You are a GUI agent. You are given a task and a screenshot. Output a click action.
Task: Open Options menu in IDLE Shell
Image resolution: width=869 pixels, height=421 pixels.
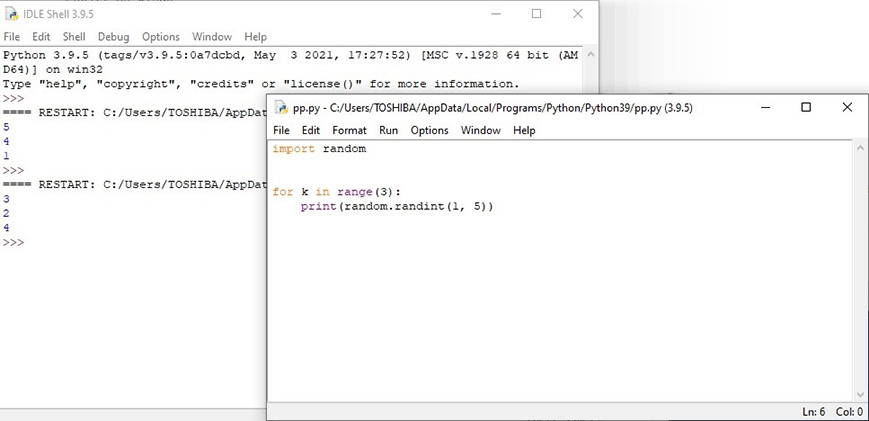(x=160, y=37)
